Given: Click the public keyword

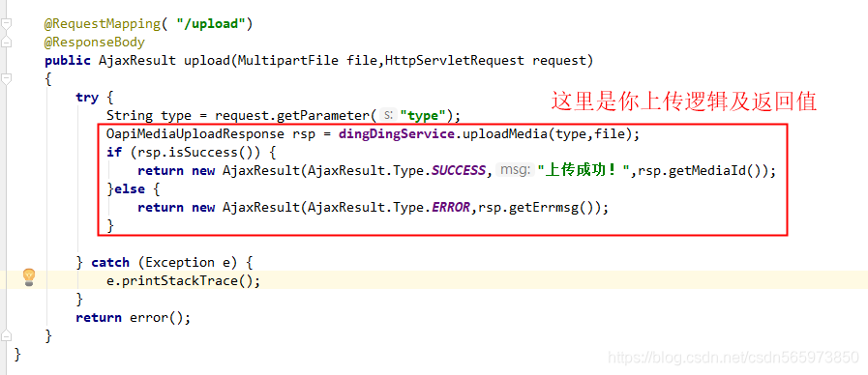Looking at the screenshot, I should point(68,61).
